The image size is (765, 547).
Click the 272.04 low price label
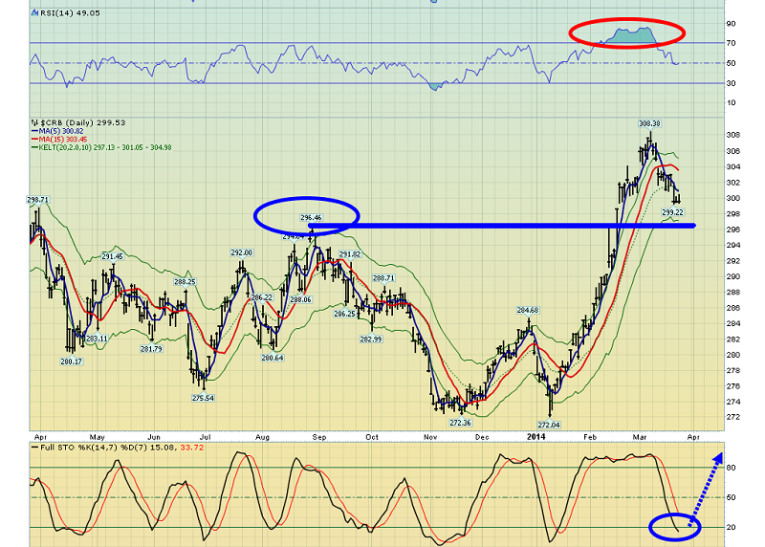click(x=548, y=424)
